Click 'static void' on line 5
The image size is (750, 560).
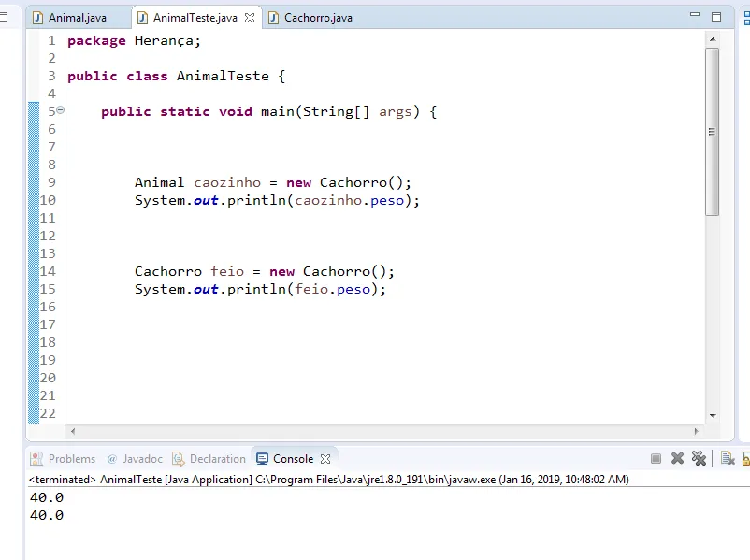206,112
